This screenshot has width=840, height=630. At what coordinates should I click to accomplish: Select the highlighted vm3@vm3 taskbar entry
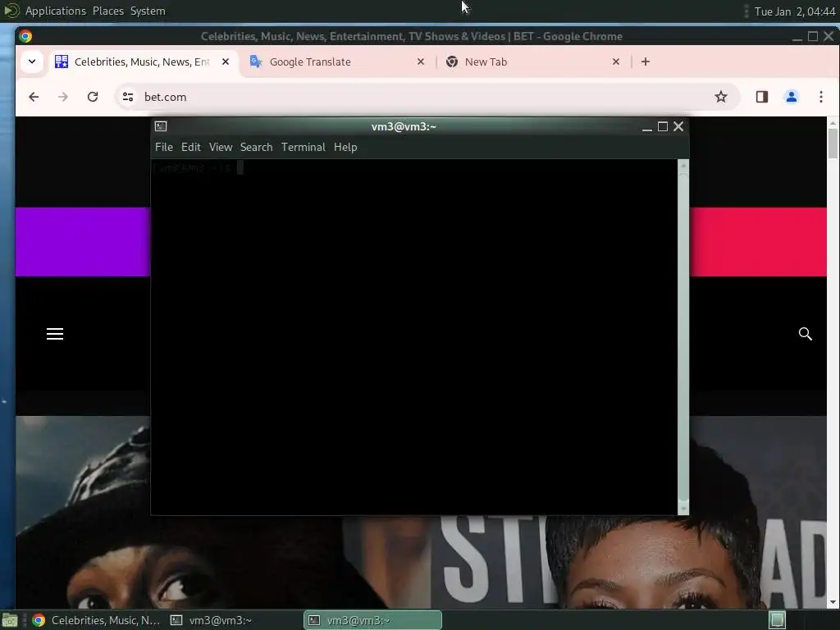373,620
